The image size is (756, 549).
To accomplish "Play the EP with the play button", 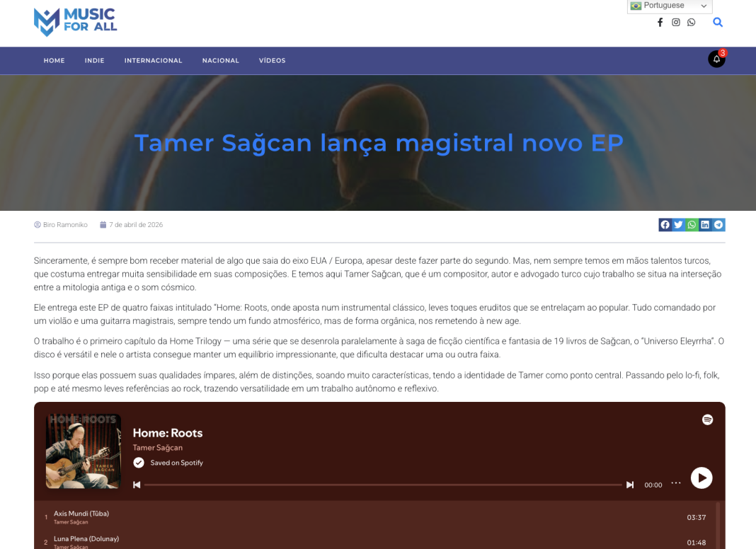I will pos(701,478).
